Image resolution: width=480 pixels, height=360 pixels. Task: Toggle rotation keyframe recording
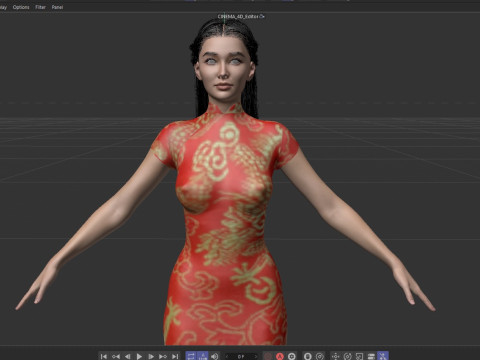click(x=347, y=356)
